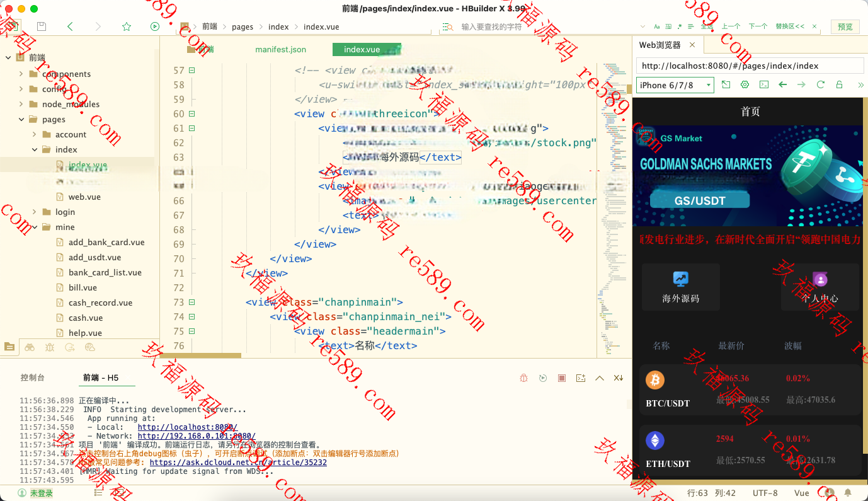The width and height of the screenshot is (868, 501).
Task: Open bank_card_list.vue file
Action: click(x=105, y=272)
